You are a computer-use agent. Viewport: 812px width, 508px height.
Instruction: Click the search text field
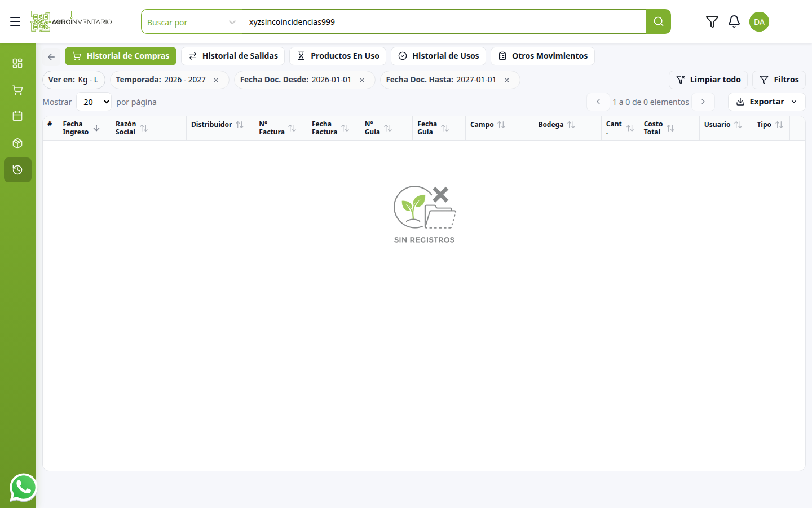click(444, 22)
